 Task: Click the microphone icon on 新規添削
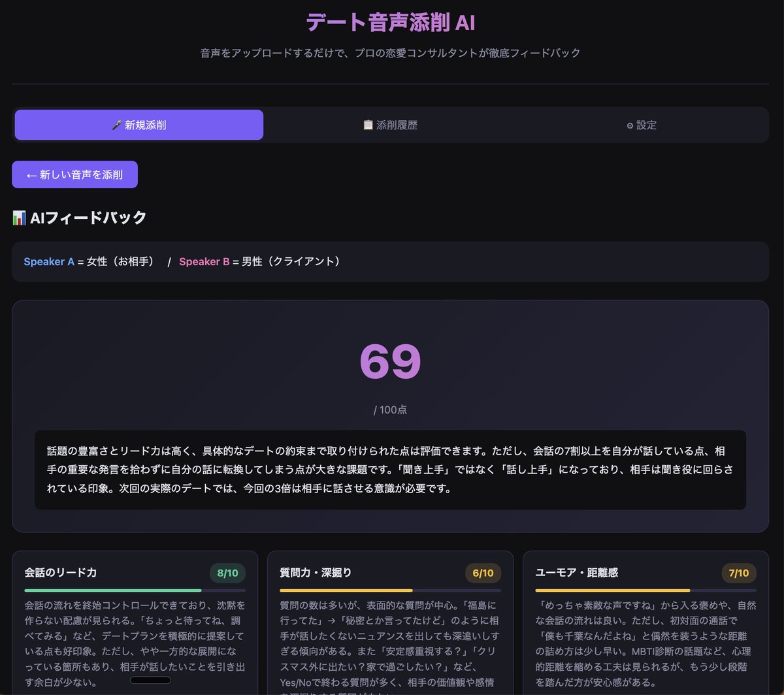pyautogui.click(x=116, y=125)
